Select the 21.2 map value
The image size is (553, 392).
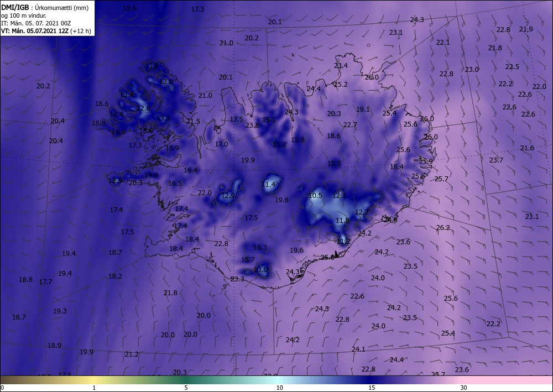(132, 354)
